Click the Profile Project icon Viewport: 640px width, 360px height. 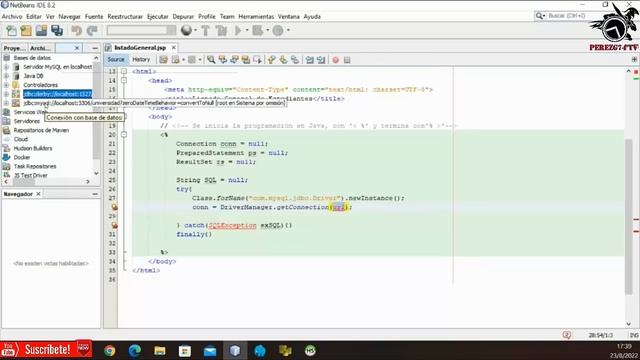coord(278,31)
